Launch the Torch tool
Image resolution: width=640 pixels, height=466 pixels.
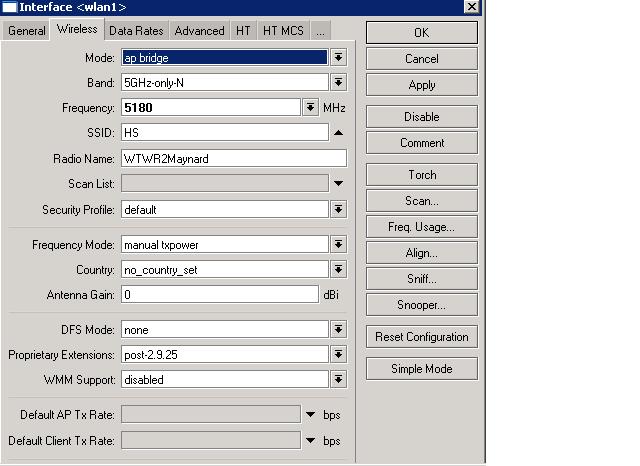pos(422,175)
